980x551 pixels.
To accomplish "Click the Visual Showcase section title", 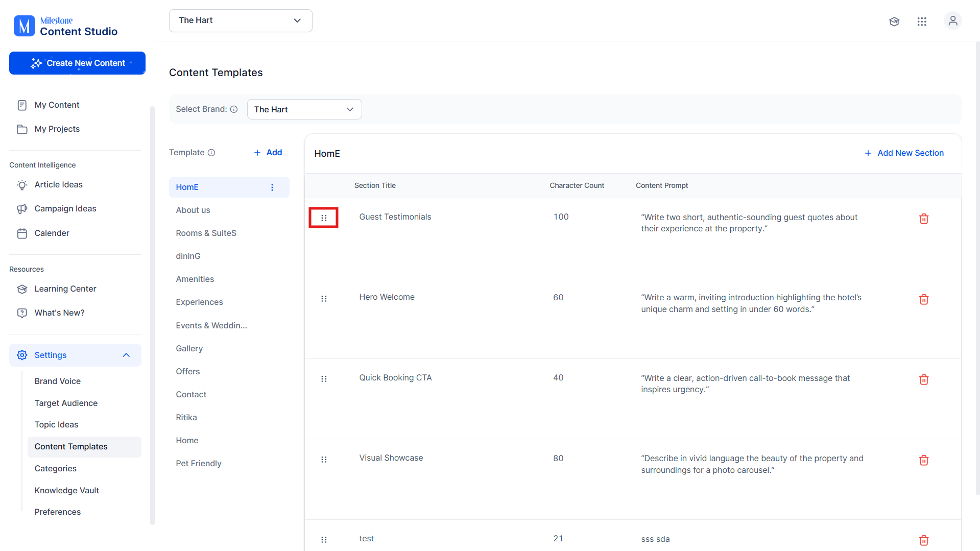I will 391,458.
